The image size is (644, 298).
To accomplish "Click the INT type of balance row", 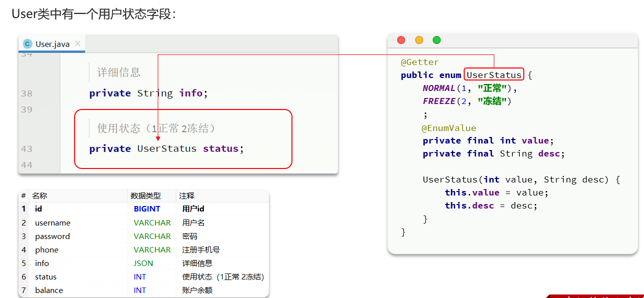I will [140, 290].
